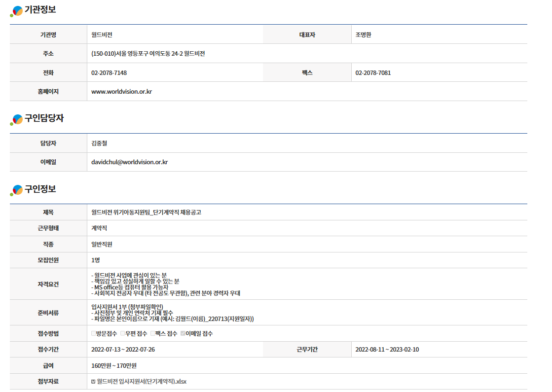
Task: Click the 근무기간 column label
Action: (307, 350)
